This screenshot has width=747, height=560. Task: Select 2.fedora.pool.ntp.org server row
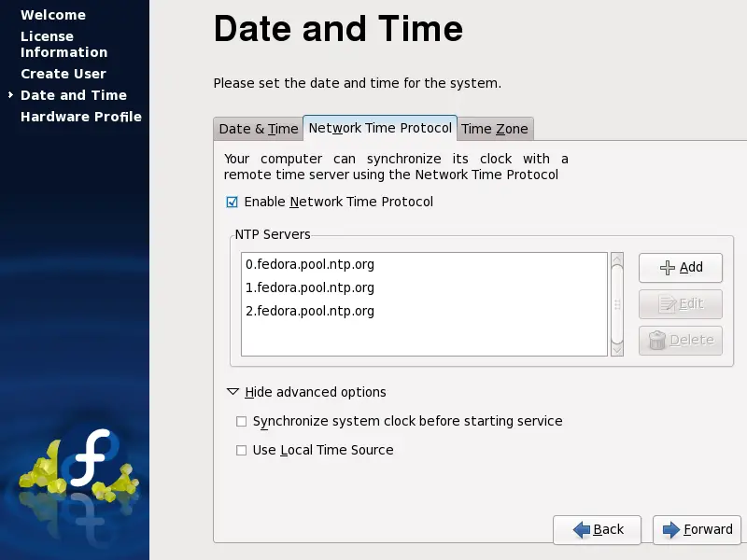tap(424, 311)
